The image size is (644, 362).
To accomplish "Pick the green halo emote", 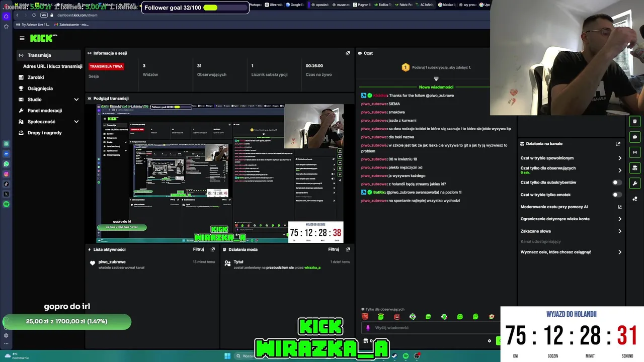I will [x=381, y=317].
